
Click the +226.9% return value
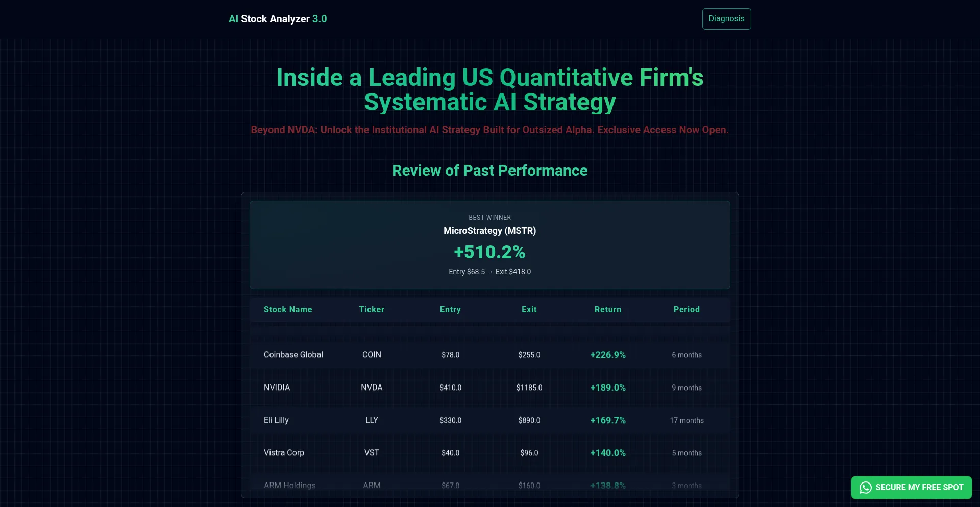608,355
